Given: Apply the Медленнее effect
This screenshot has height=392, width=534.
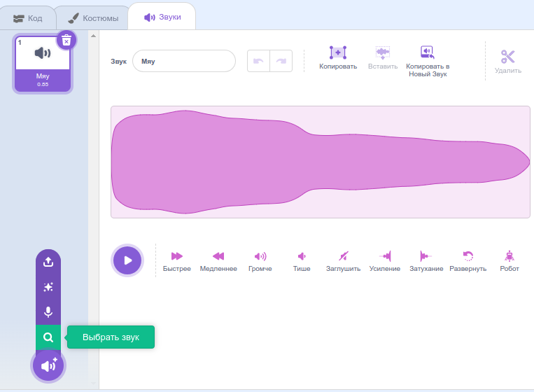Looking at the screenshot, I should click(x=218, y=261).
